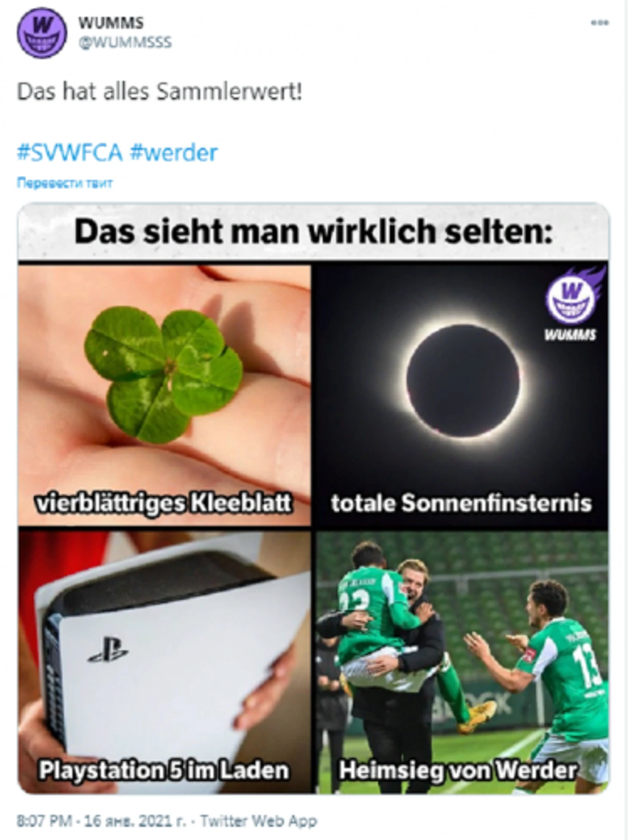The image size is (628, 840).
Task: Open the #werder hashtag
Action: pyautogui.click(x=174, y=153)
